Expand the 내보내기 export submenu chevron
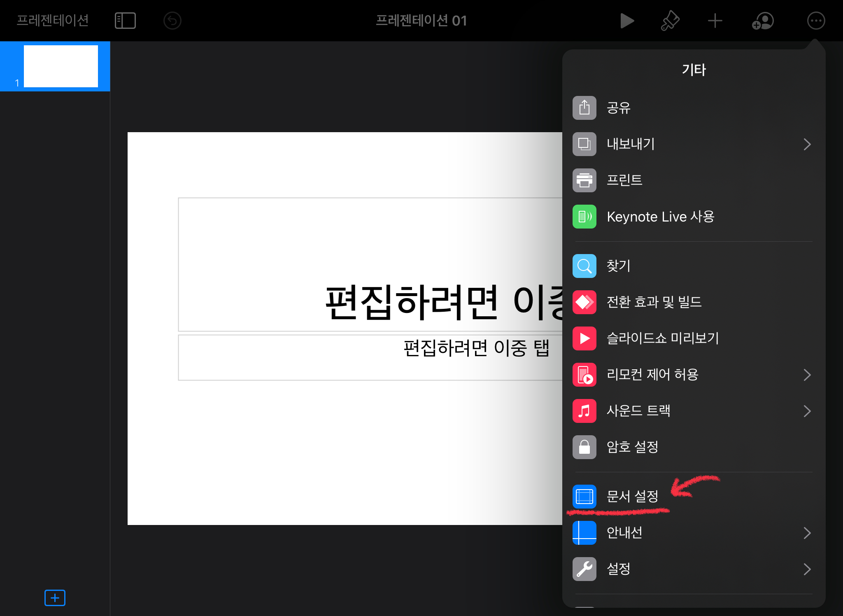The height and width of the screenshot is (616, 843). coord(807,144)
